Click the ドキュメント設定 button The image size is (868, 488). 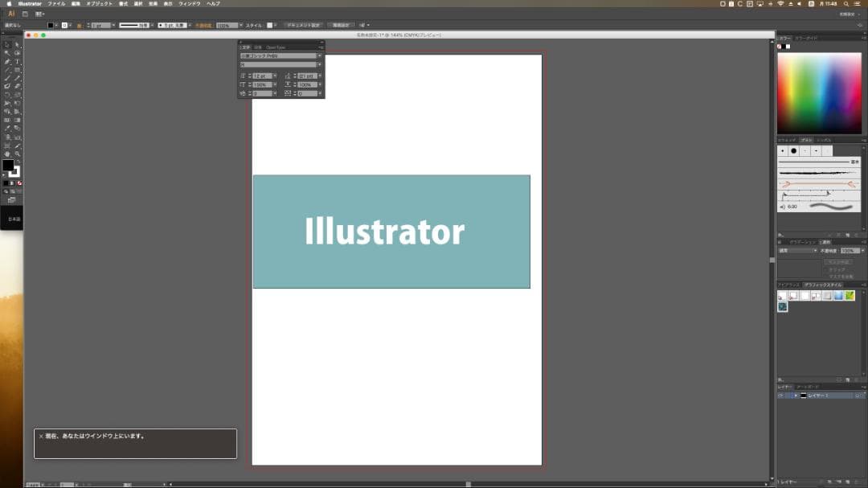[305, 25]
